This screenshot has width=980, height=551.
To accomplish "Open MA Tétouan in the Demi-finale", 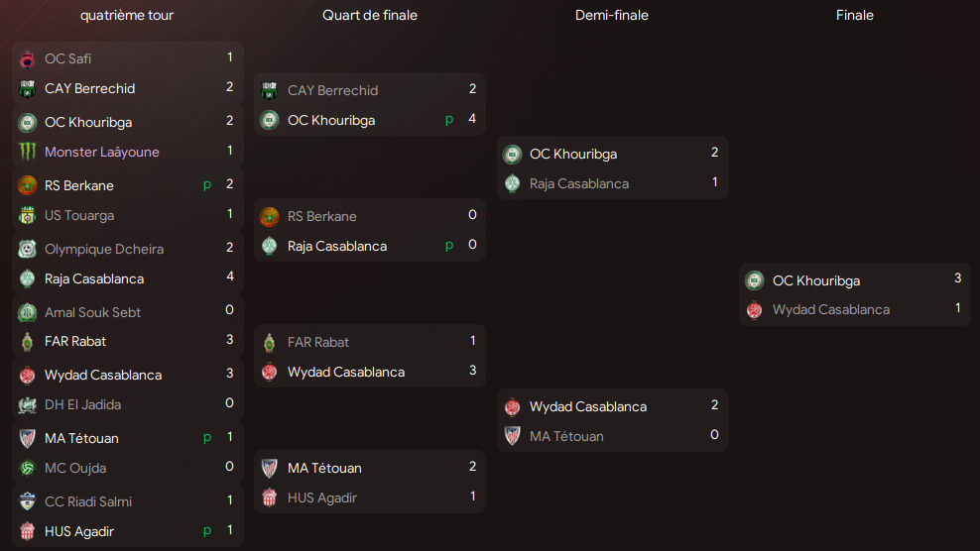I will [x=566, y=437].
